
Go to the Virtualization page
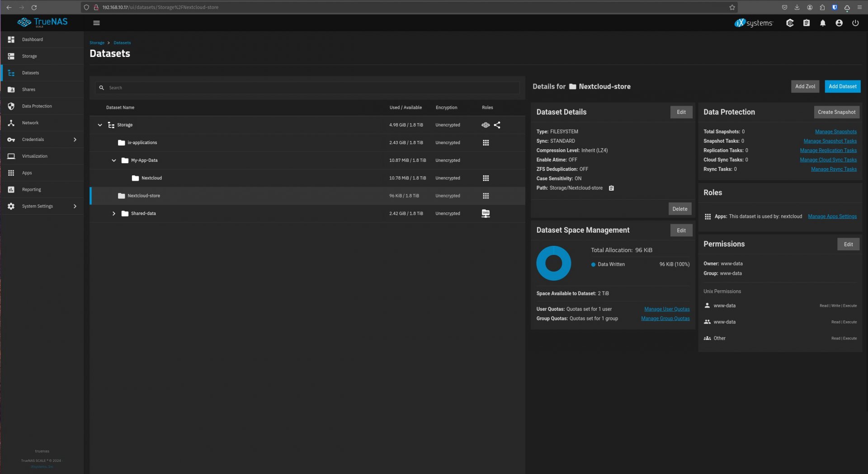[x=35, y=156]
